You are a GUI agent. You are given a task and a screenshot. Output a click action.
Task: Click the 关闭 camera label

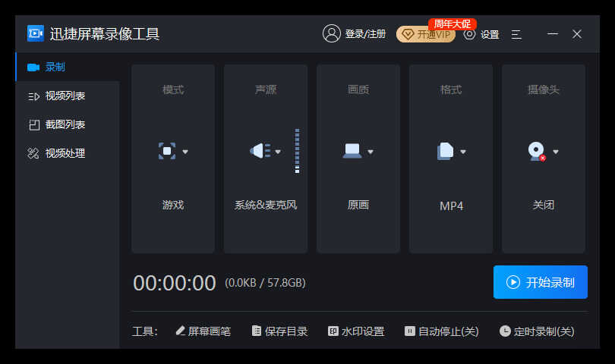pyautogui.click(x=543, y=205)
